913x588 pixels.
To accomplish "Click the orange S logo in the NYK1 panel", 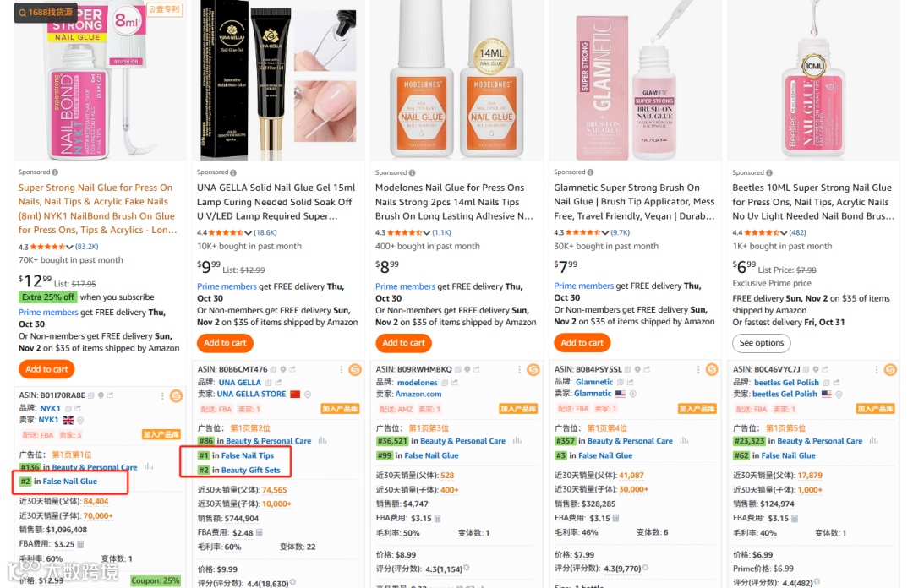I will pyautogui.click(x=176, y=396).
